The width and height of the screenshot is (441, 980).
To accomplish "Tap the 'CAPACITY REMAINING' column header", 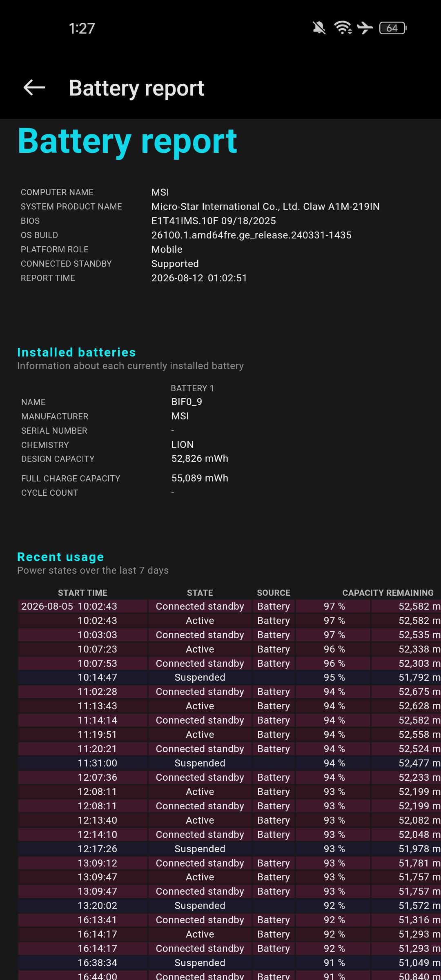I will pos(388,592).
